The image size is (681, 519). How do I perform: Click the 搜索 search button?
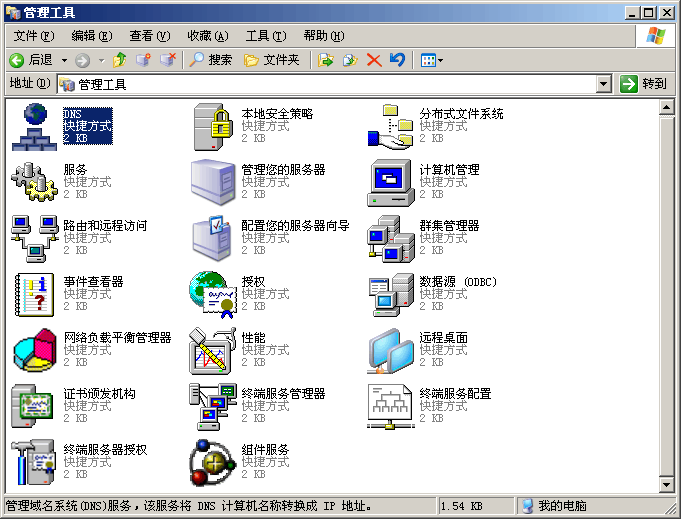pos(211,60)
